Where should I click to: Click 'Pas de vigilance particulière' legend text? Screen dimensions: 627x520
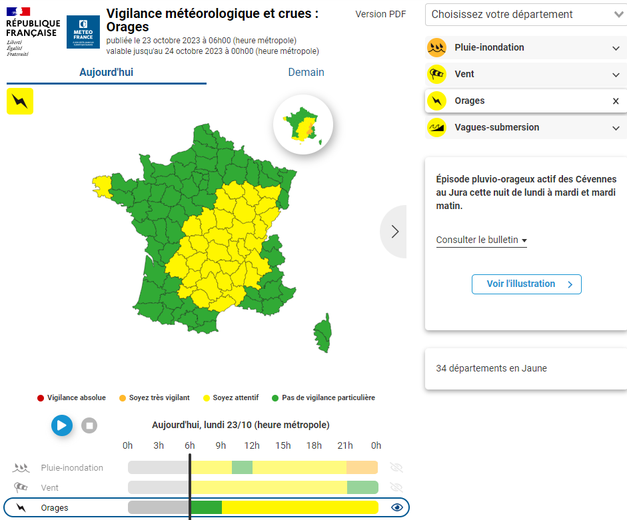pyautogui.click(x=328, y=398)
